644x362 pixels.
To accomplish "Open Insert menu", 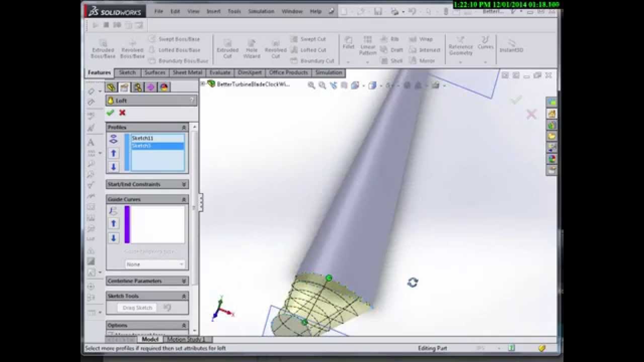I will (213, 11).
